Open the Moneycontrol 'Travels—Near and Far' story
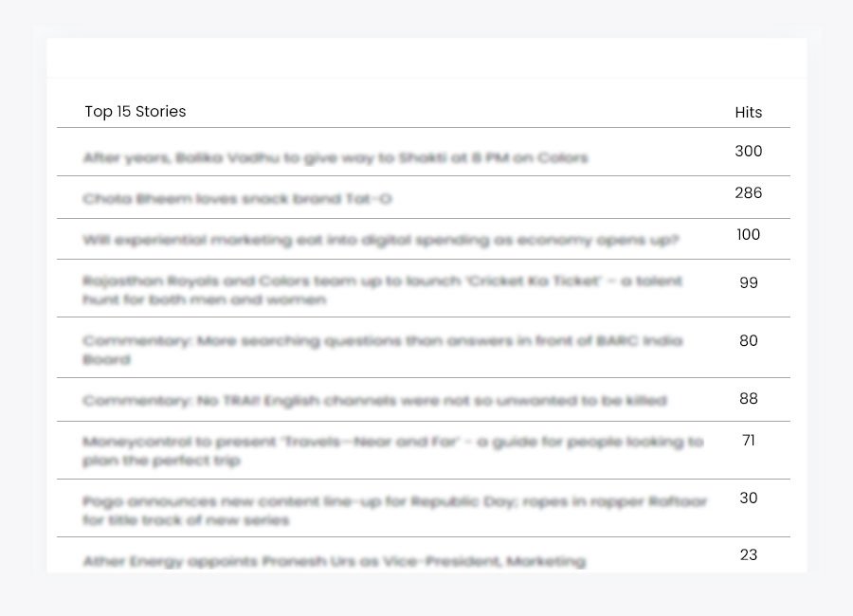 392,451
